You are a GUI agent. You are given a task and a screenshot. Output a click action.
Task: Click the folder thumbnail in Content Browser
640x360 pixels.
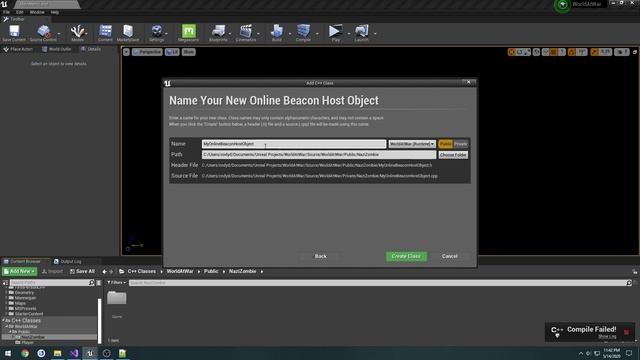coord(117,298)
